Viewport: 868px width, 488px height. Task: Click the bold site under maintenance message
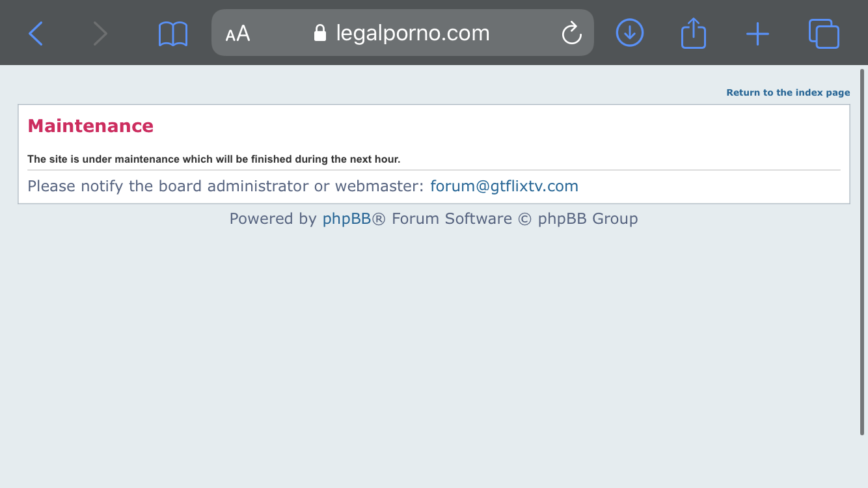click(213, 159)
